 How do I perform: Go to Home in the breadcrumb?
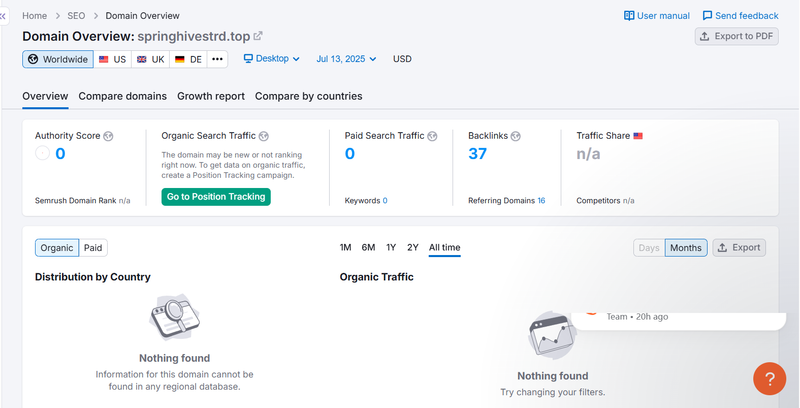click(x=35, y=16)
